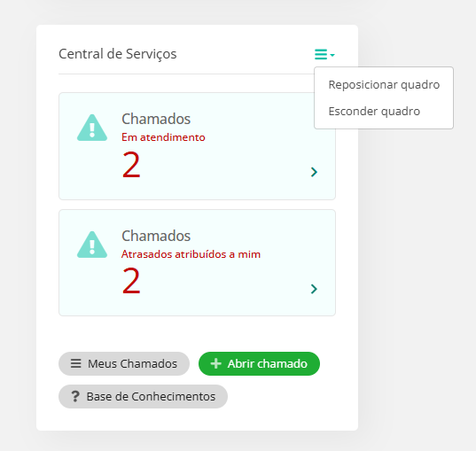The width and height of the screenshot is (476, 451).
Task: Click the small caret beside hamburger icon
Action: [x=332, y=55]
